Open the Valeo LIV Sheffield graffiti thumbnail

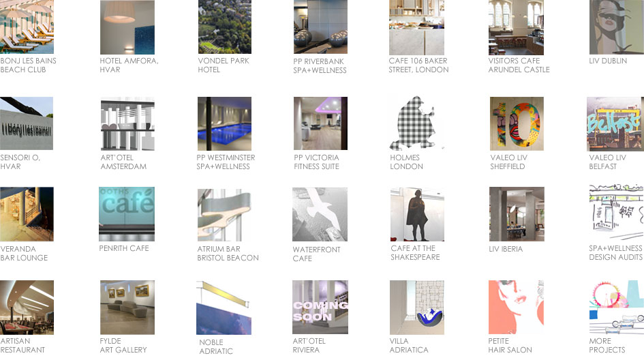[x=516, y=123]
